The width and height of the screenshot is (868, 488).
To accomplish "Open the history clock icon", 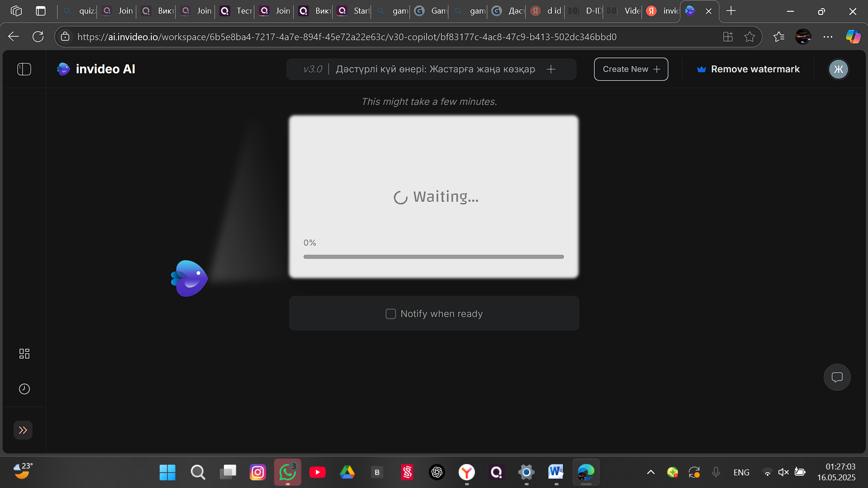I will pyautogui.click(x=24, y=389).
